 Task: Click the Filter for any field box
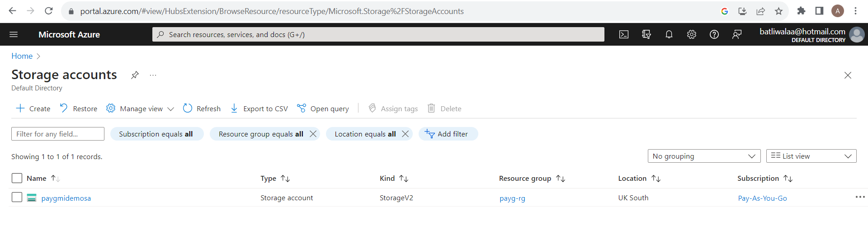click(x=58, y=134)
